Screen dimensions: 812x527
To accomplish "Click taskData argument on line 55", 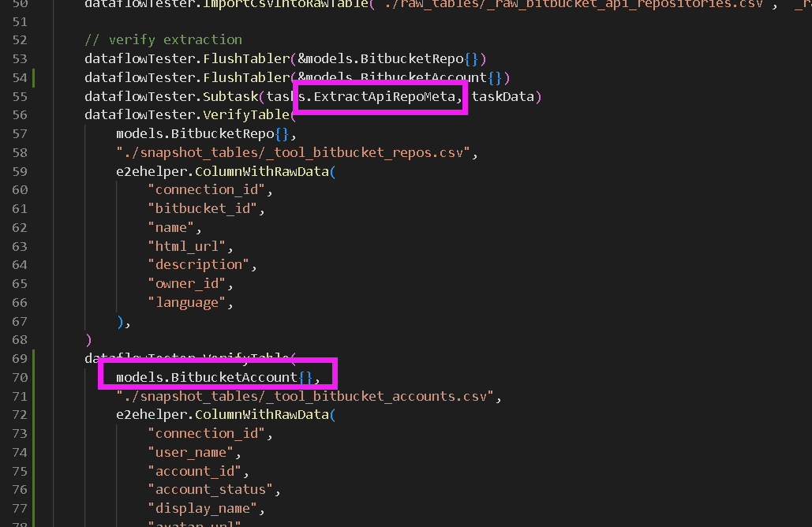I will (x=503, y=97).
